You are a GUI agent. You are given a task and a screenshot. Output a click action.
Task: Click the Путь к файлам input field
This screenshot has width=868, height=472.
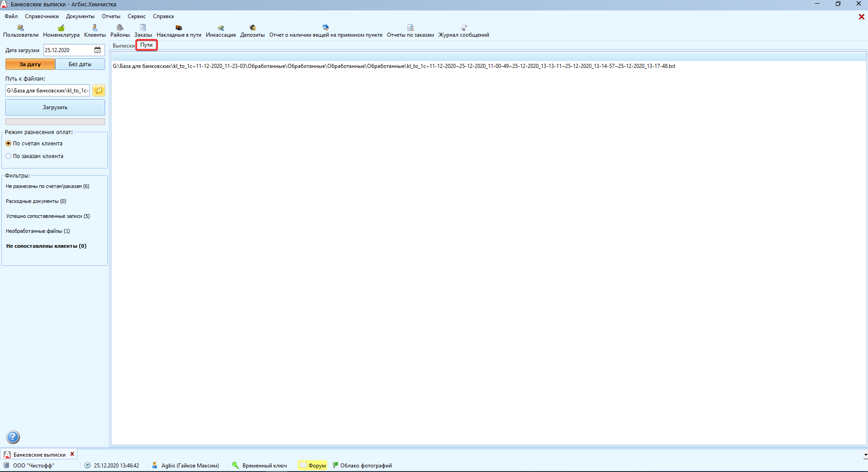[x=48, y=91]
